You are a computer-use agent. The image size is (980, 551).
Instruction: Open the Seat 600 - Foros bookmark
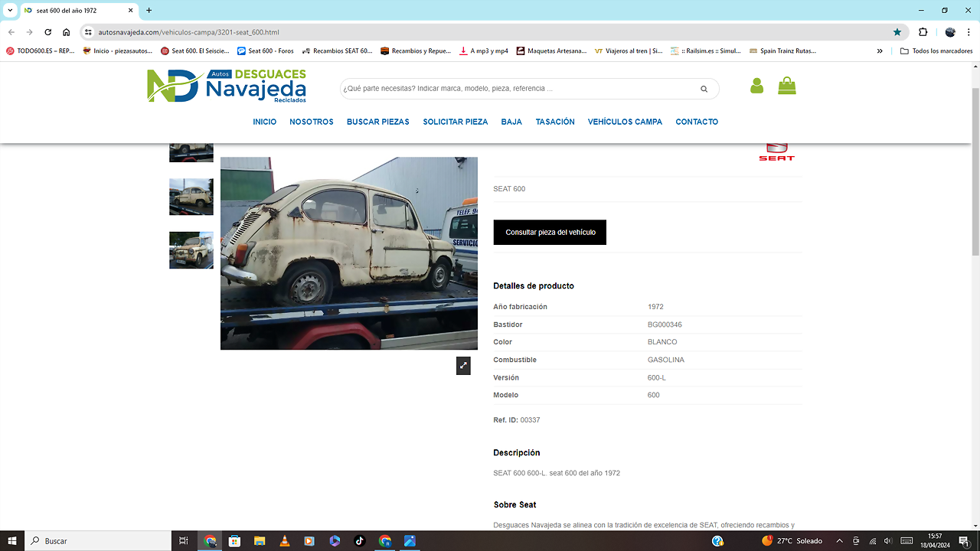[x=266, y=51]
